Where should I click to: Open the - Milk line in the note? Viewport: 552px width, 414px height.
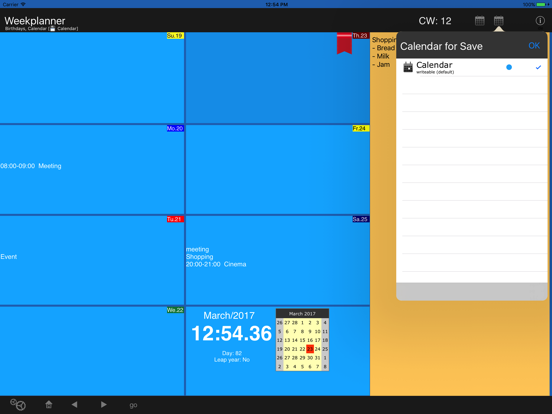pyautogui.click(x=381, y=56)
